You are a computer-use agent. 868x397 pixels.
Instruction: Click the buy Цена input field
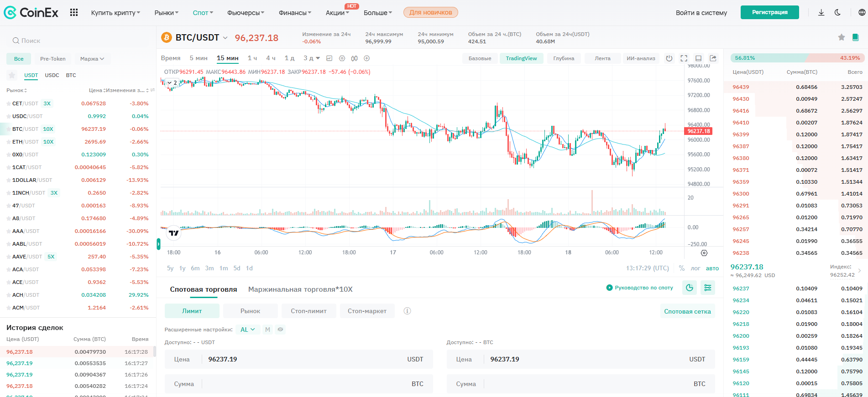pyautogui.click(x=298, y=359)
